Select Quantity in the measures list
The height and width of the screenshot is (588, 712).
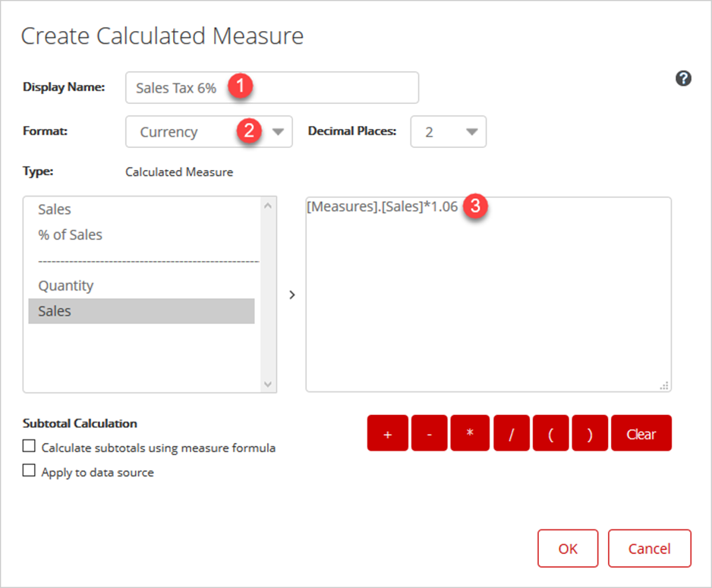66,286
